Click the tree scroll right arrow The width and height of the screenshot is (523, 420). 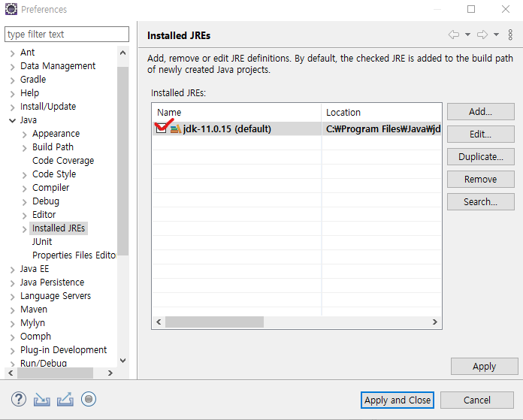click(110, 373)
